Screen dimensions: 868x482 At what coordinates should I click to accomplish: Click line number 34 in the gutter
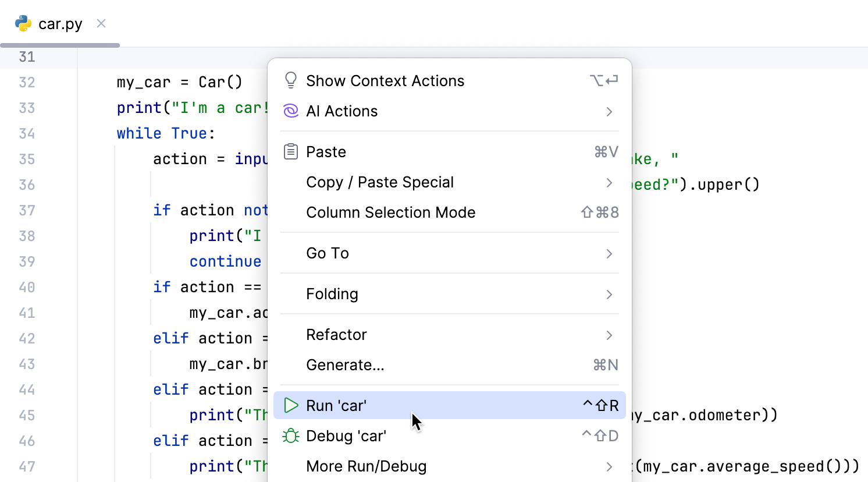point(27,133)
